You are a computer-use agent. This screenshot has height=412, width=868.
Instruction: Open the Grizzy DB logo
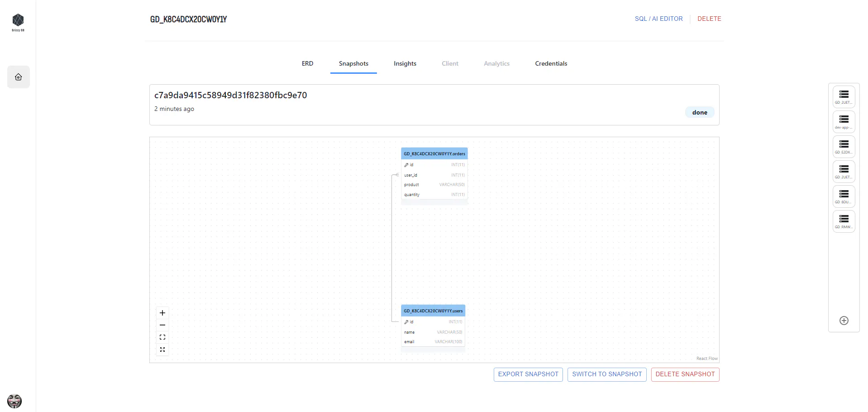click(18, 23)
